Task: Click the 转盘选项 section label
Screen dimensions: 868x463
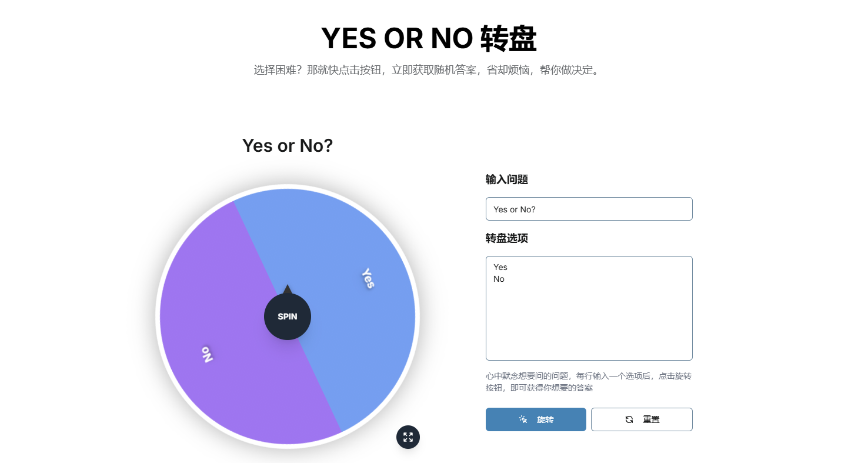Action: (x=506, y=238)
